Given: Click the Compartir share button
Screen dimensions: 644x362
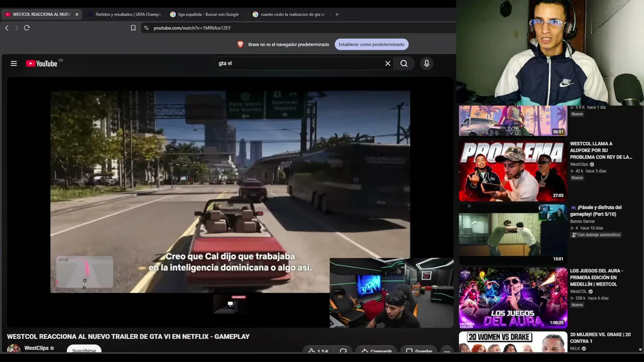Looking at the screenshot, I should tap(376, 351).
